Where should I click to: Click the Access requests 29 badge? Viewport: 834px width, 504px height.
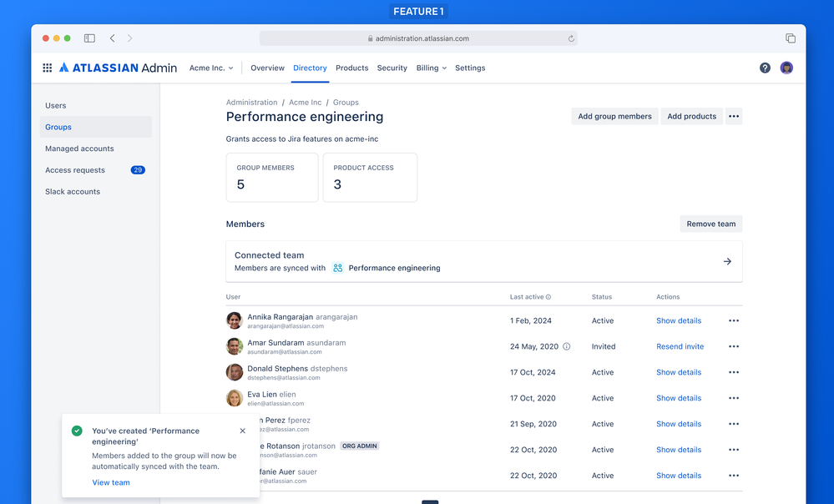coord(138,170)
